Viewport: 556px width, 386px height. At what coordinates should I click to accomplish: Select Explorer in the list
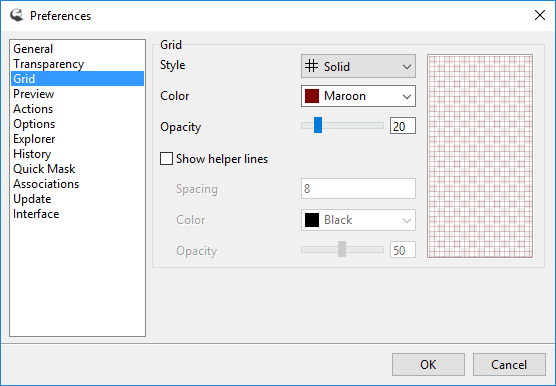tap(77, 139)
